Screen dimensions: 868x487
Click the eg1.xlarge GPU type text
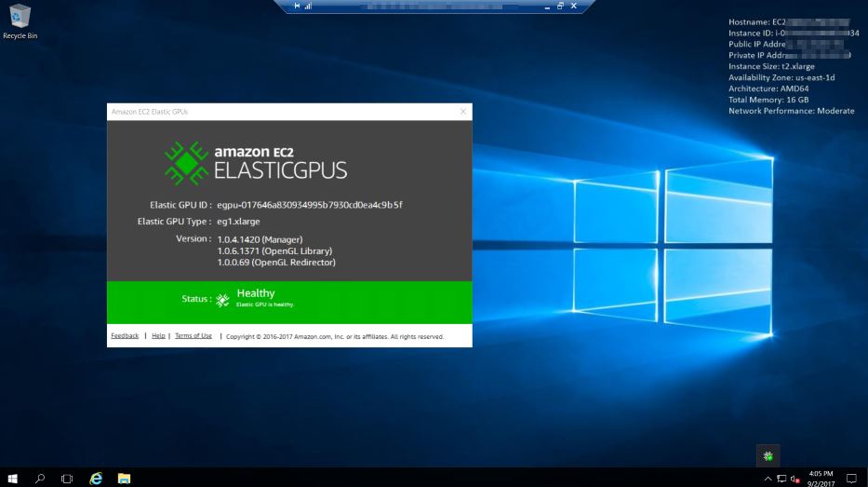(x=238, y=221)
